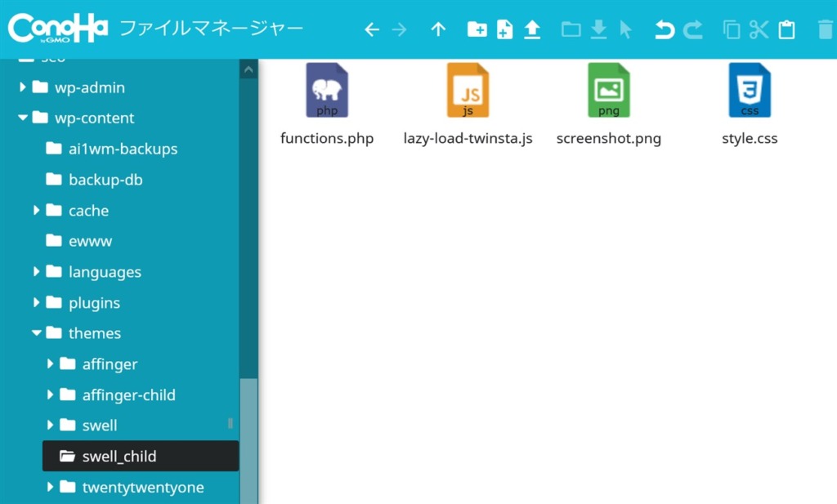
Task: Collapse the wp-content folder arrow
Action: coord(22,118)
